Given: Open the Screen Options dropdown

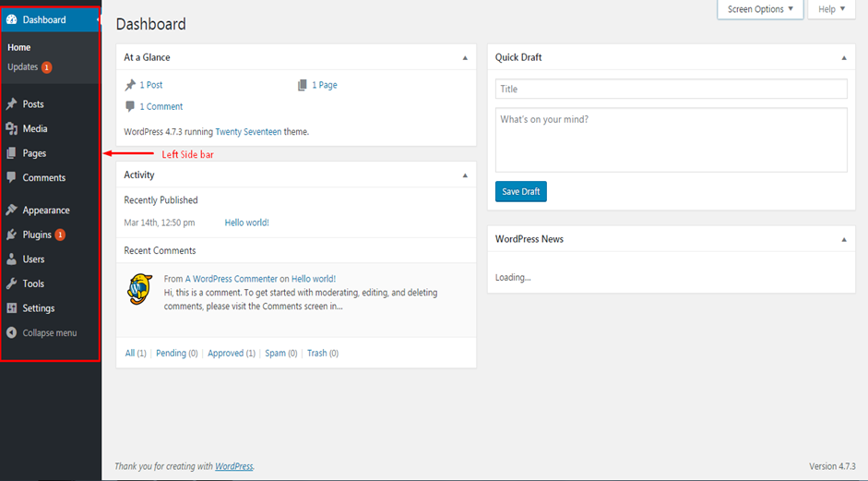Looking at the screenshot, I should (760, 9).
